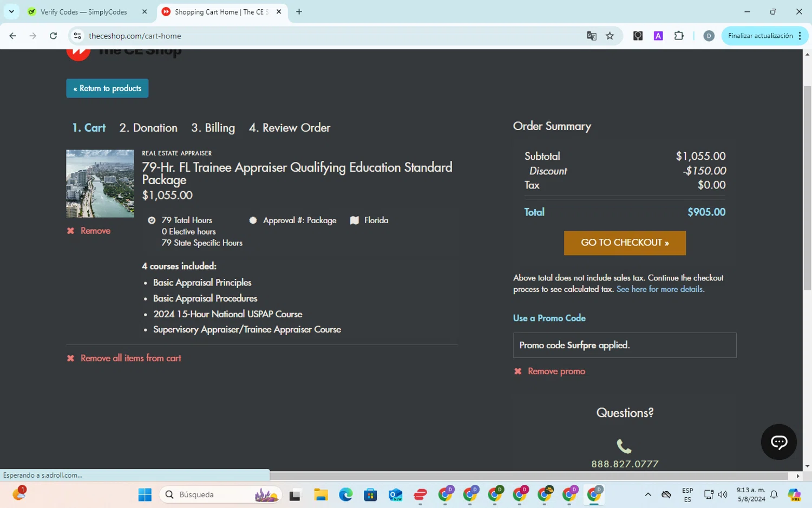This screenshot has width=812, height=508.
Task: Show hidden system tray icons
Action: [648, 494]
